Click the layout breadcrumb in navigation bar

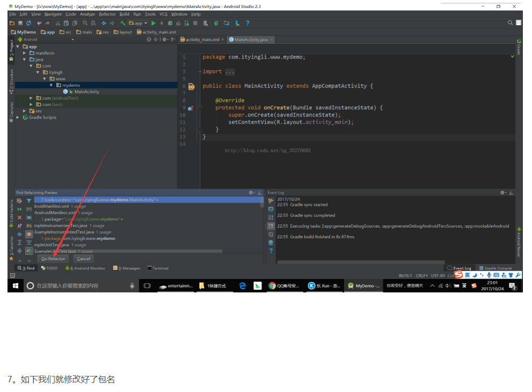123,32
